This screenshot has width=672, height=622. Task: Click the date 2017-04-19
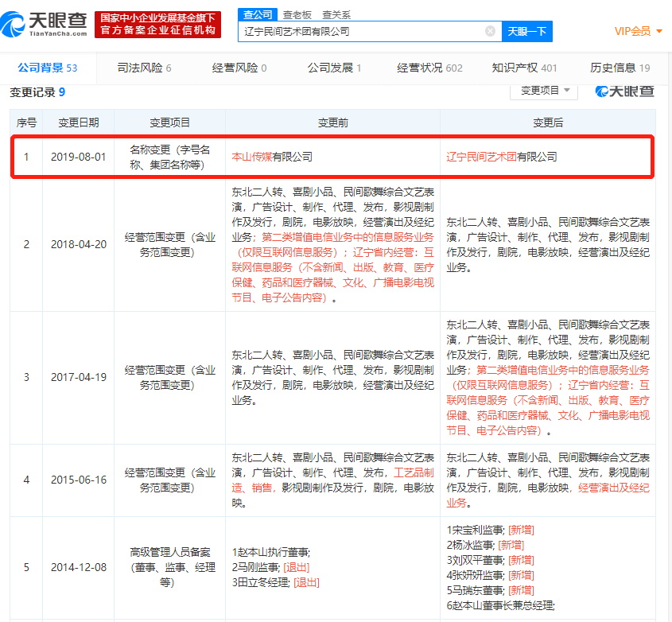pos(79,377)
